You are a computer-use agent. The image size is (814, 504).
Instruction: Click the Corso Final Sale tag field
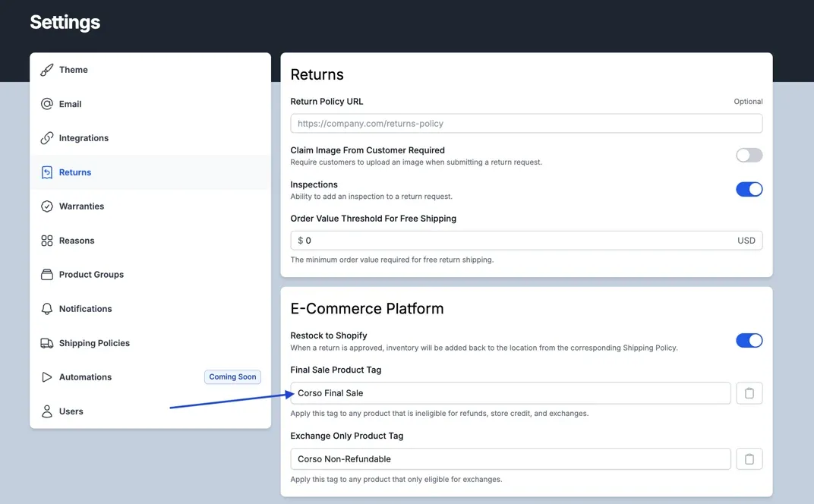click(x=510, y=393)
